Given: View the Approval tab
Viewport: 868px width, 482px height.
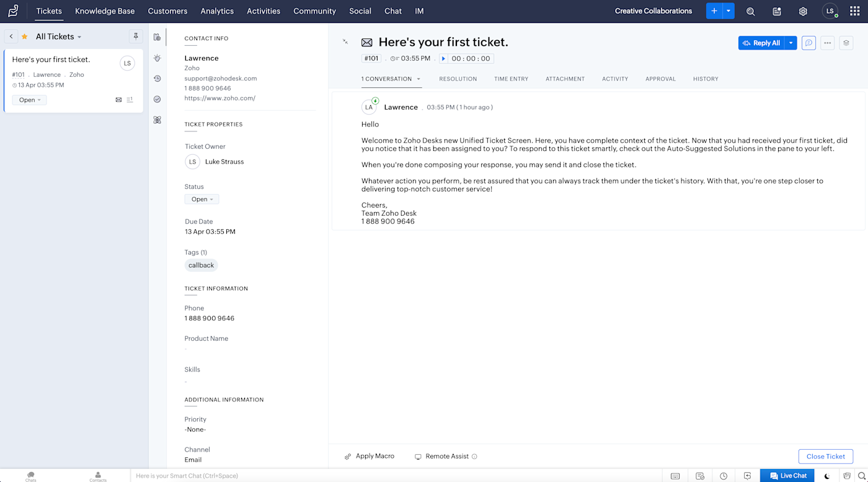Looking at the screenshot, I should (x=660, y=79).
